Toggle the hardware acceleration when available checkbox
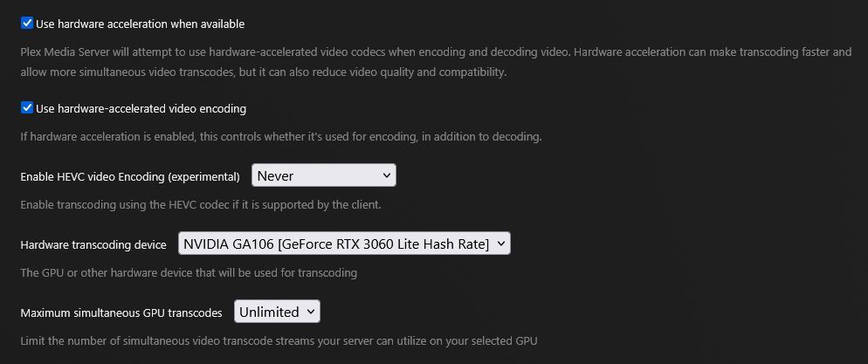868x364 pixels. tap(26, 24)
